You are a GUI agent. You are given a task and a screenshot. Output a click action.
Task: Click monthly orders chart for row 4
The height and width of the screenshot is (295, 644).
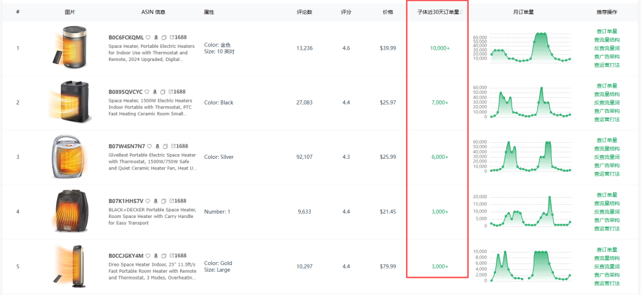[530, 211]
